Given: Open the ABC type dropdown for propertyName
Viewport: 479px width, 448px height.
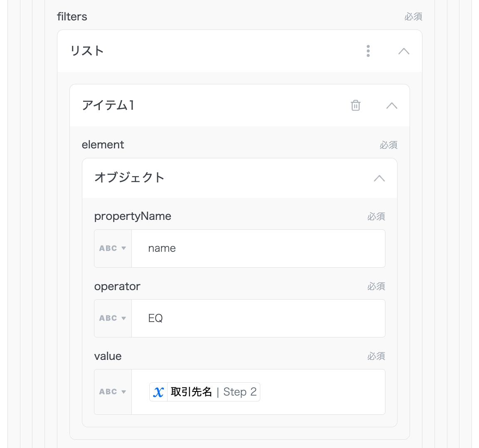Looking at the screenshot, I should [x=113, y=249].
